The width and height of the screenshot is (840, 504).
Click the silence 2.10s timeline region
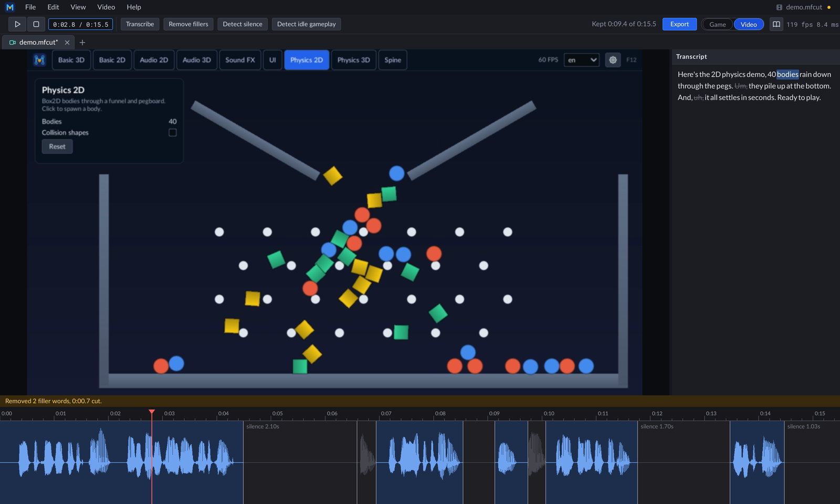click(300, 462)
